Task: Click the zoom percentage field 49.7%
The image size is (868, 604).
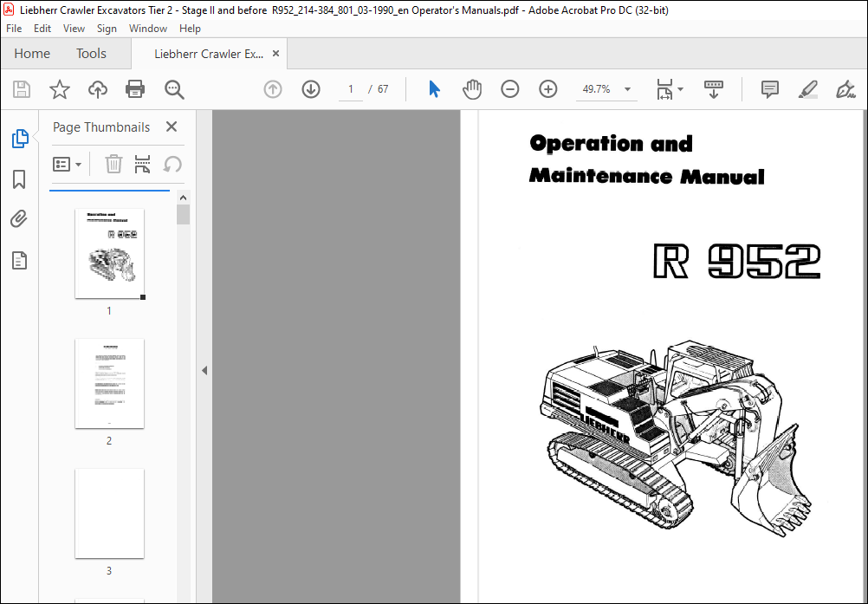Action: pyautogui.click(x=596, y=89)
